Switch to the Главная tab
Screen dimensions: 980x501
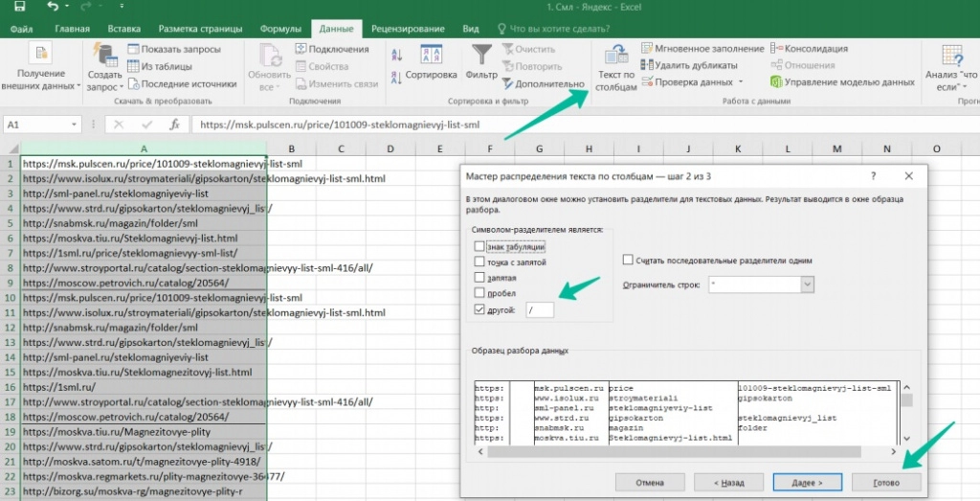click(x=73, y=29)
